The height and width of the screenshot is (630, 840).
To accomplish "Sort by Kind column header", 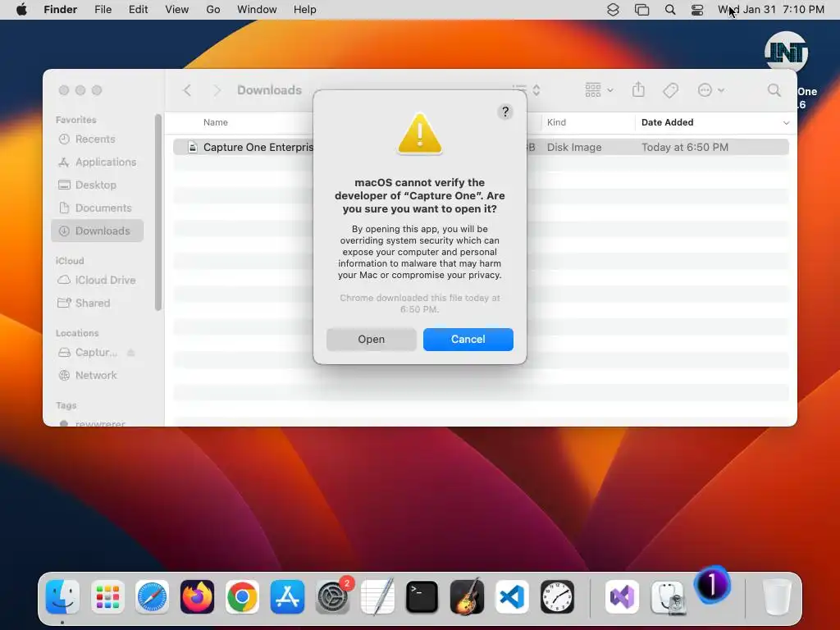I will tap(556, 122).
